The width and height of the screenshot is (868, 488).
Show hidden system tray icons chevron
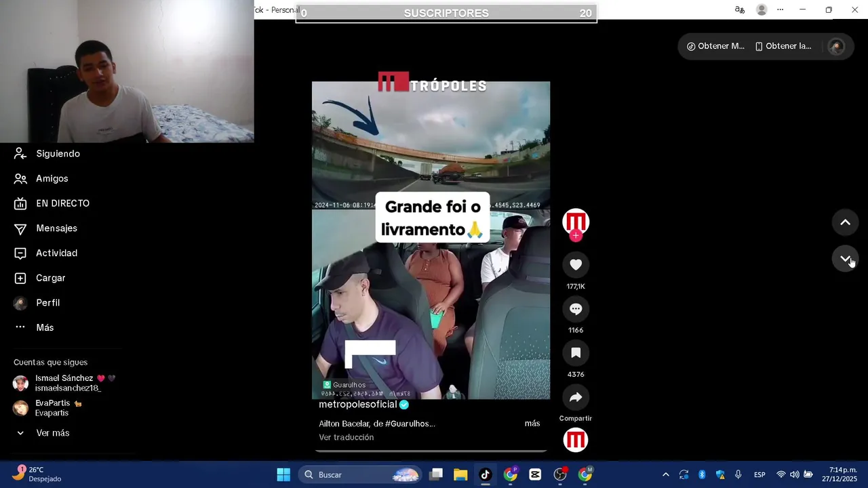pos(666,474)
